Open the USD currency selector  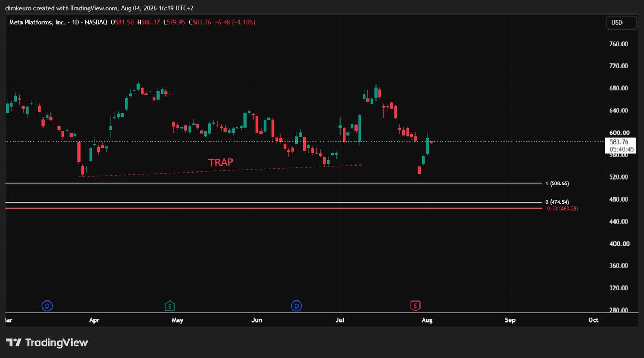[621, 23]
